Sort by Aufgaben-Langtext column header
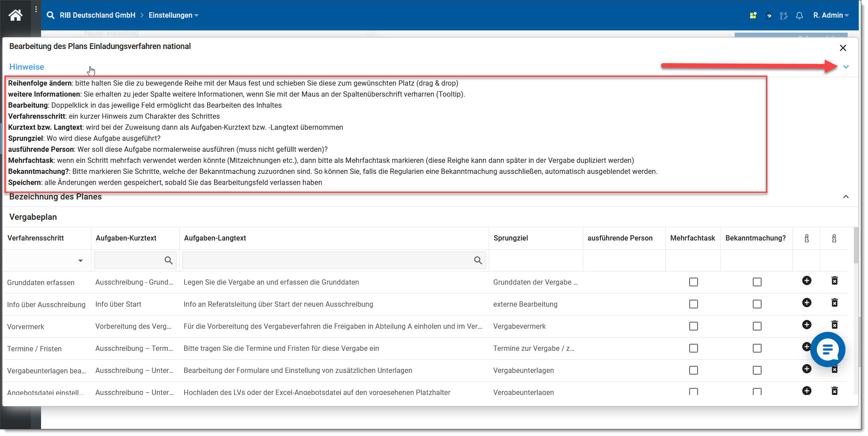This screenshot has width=868, height=436. coord(215,238)
